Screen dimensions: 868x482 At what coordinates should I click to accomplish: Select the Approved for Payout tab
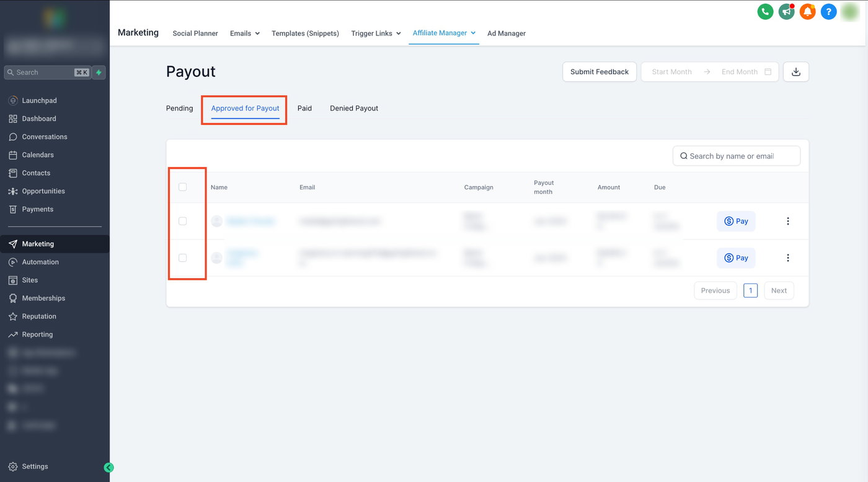(x=245, y=108)
